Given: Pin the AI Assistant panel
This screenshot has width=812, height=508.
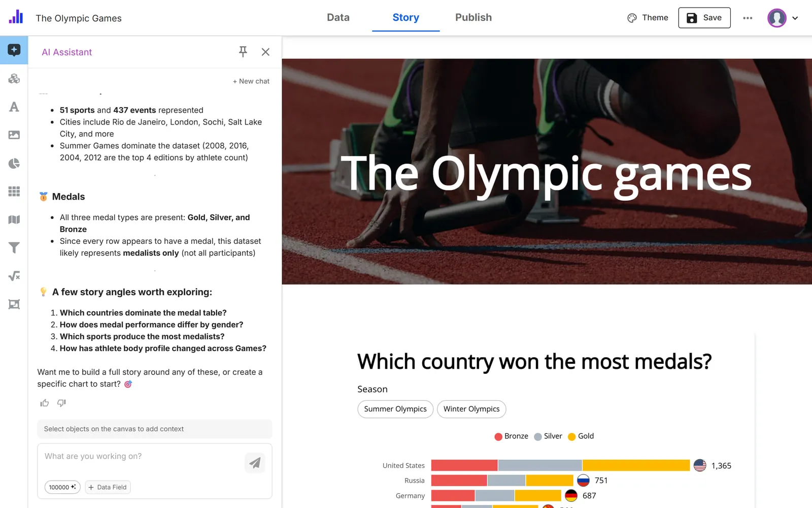Looking at the screenshot, I should (243, 52).
